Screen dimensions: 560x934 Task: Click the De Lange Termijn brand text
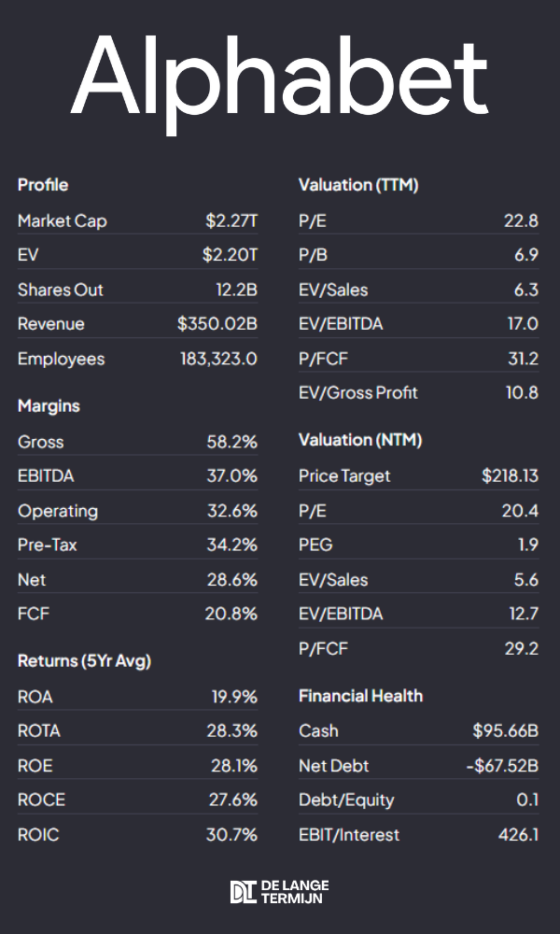(x=294, y=892)
